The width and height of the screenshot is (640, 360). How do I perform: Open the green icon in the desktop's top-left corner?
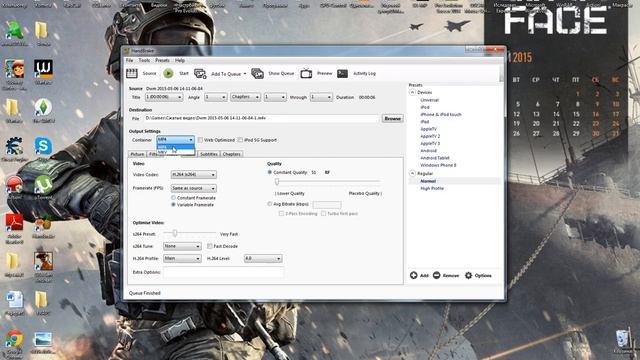[14, 31]
